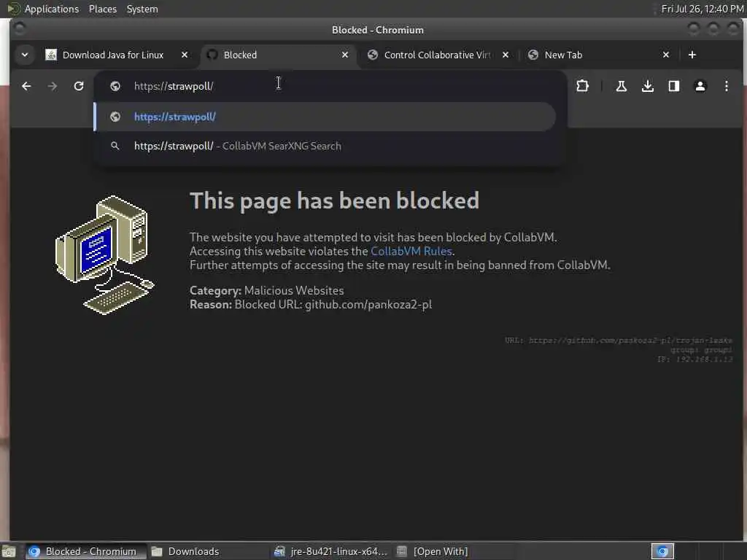Click the globe icon in address bar
Image resolution: width=747 pixels, height=560 pixels.
pyautogui.click(x=115, y=86)
